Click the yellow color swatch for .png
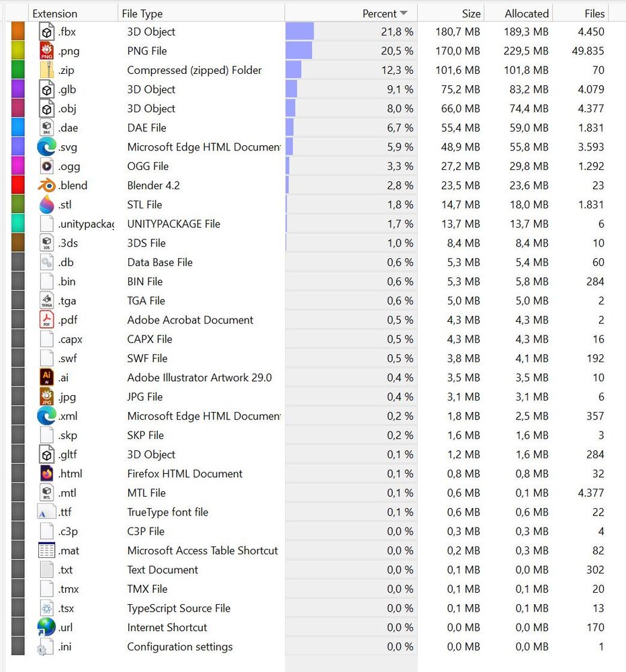The image size is (626, 672). (x=18, y=50)
